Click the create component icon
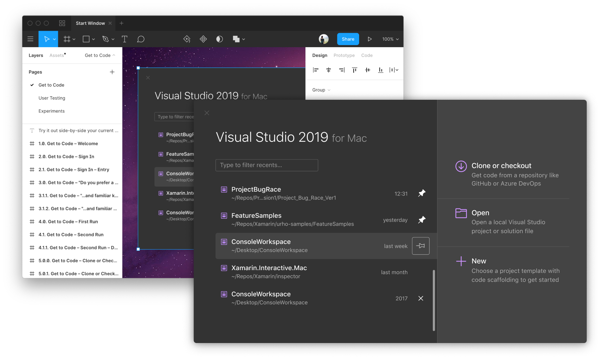Screen dimensions: 606x364 (203, 39)
